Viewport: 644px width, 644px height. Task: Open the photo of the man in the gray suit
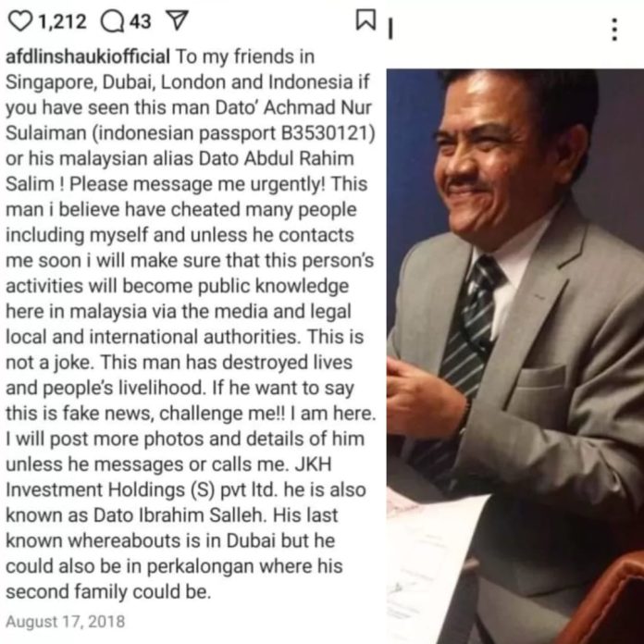515,356
